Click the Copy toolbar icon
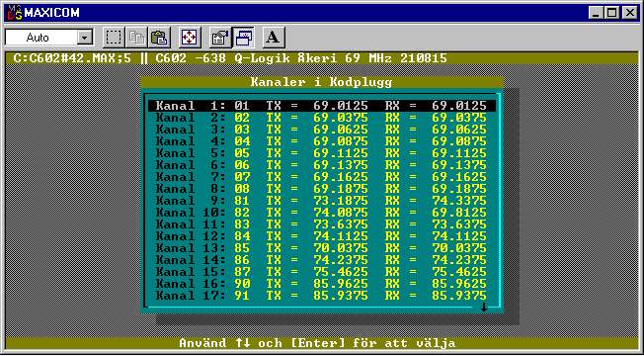Image resolution: width=644 pixels, height=356 pixels. [136, 38]
